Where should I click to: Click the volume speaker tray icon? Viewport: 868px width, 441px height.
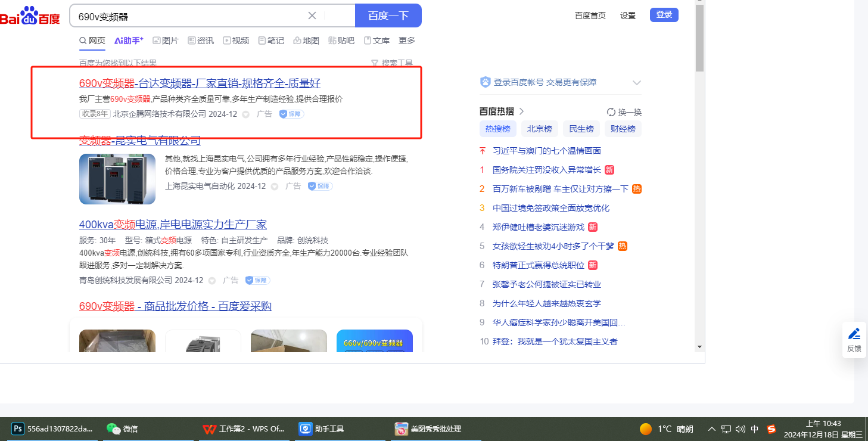[x=741, y=429]
